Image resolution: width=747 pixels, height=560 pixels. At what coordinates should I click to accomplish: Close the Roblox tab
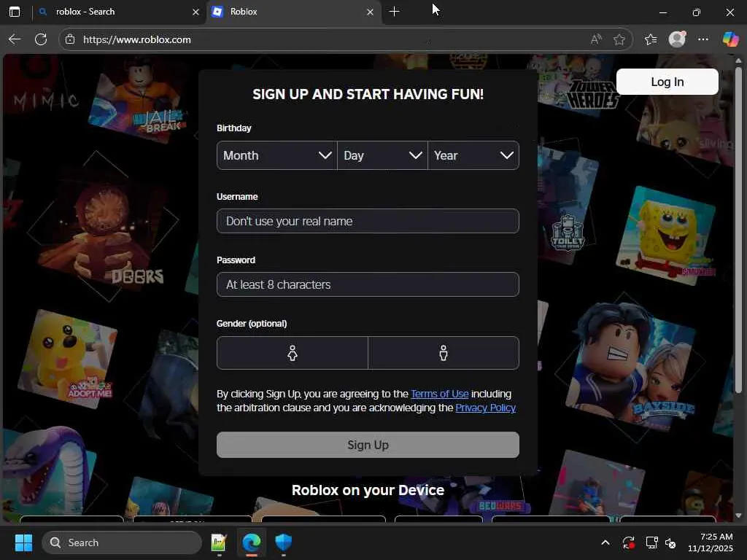[370, 12]
